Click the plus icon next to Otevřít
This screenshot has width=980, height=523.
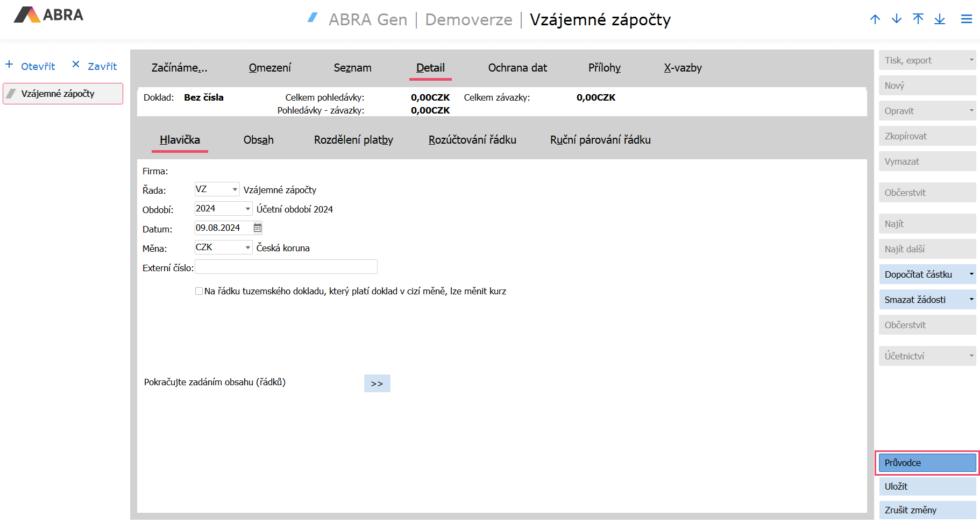tap(9, 65)
